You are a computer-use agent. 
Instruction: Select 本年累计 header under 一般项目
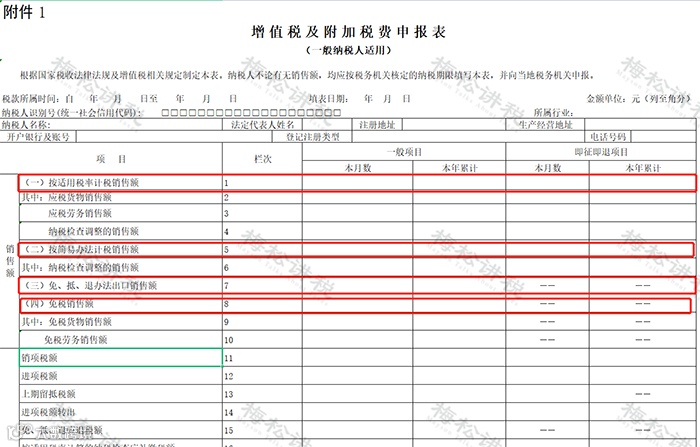click(x=459, y=168)
